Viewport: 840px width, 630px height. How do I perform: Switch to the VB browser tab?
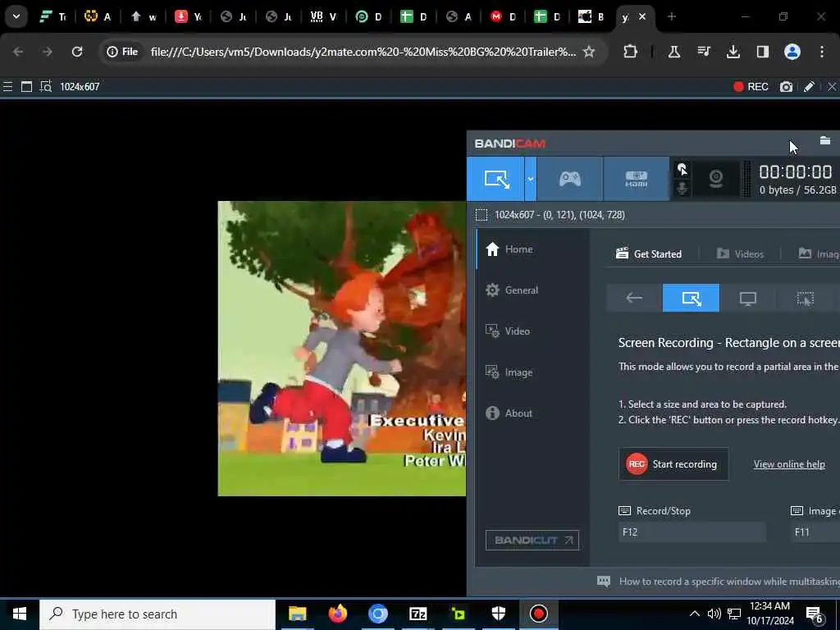pyautogui.click(x=323, y=16)
